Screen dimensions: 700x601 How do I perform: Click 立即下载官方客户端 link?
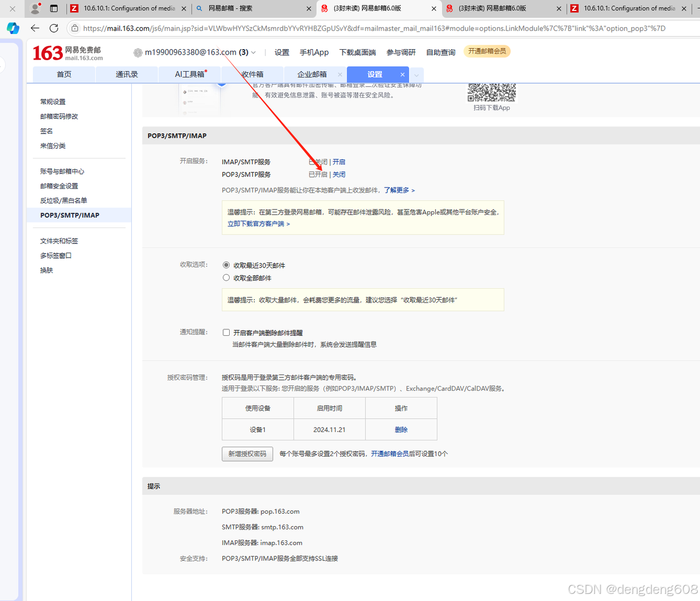(x=259, y=224)
